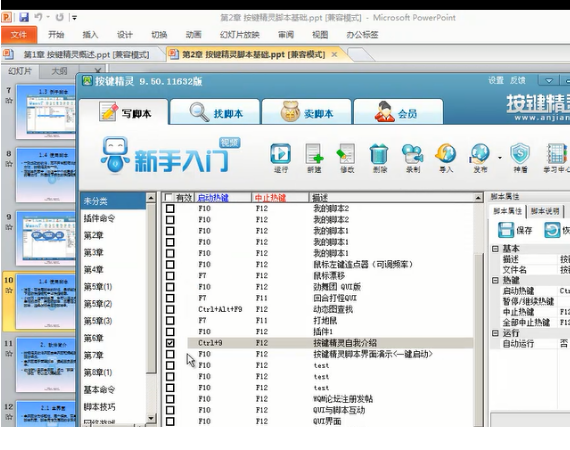The height and width of the screenshot is (450, 570).
Task: Switch to the 找脚本 tab
Action: (215, 113)
